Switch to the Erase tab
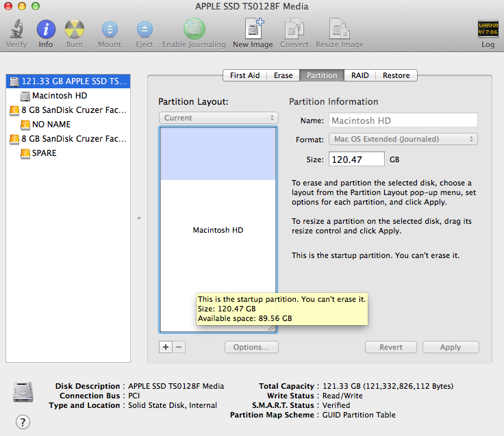 [283, 75]
